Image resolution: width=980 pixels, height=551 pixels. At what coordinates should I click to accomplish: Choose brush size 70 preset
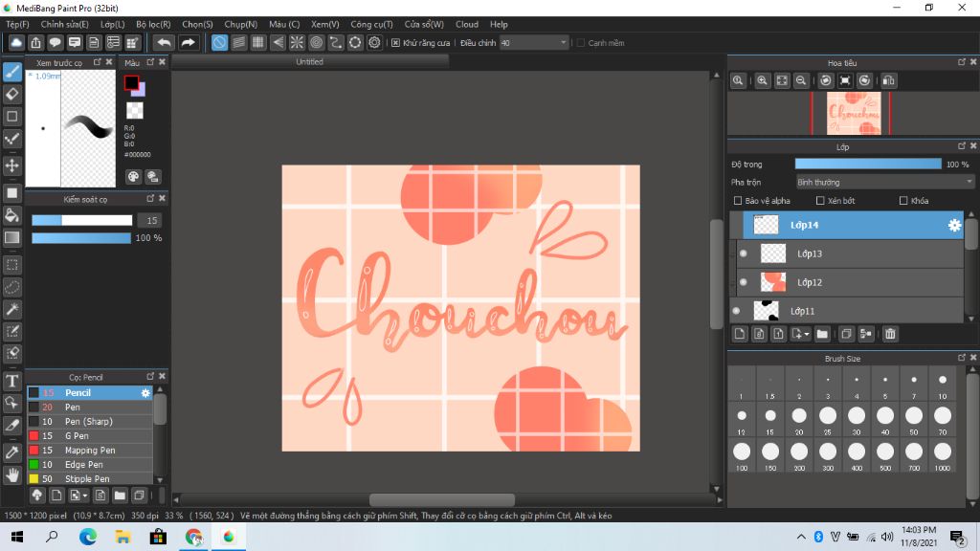[x=943, y=419]
